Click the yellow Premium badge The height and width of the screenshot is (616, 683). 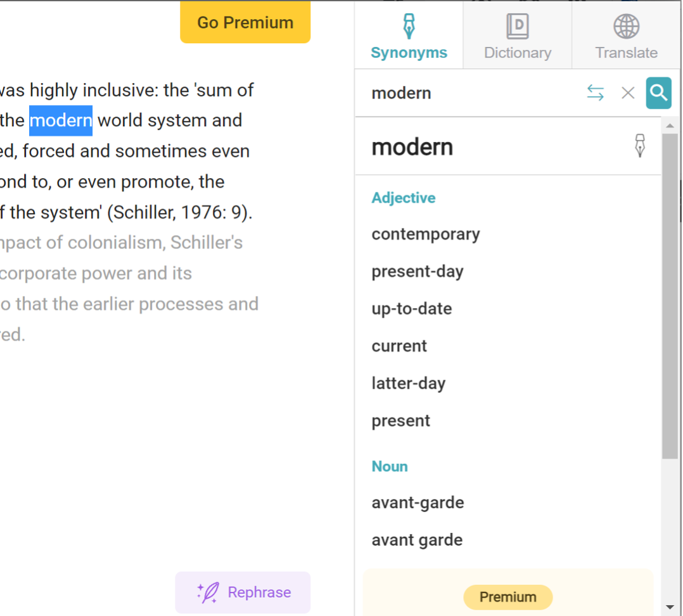(508, 597)
